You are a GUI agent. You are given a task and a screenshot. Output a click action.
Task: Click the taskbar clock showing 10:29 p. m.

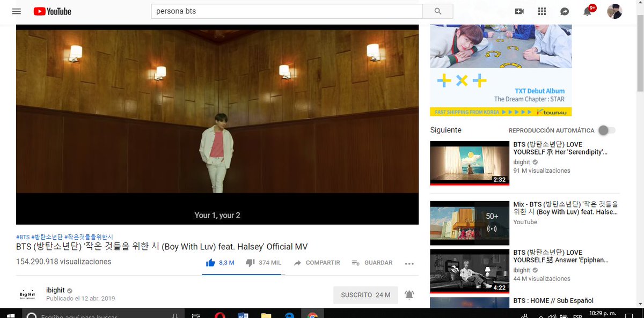(602, 314)
